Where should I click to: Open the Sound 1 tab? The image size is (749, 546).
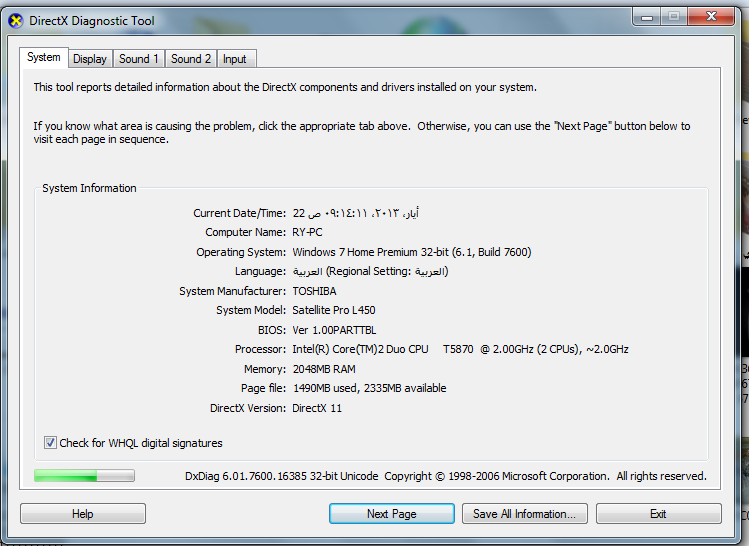pos(139,59)
